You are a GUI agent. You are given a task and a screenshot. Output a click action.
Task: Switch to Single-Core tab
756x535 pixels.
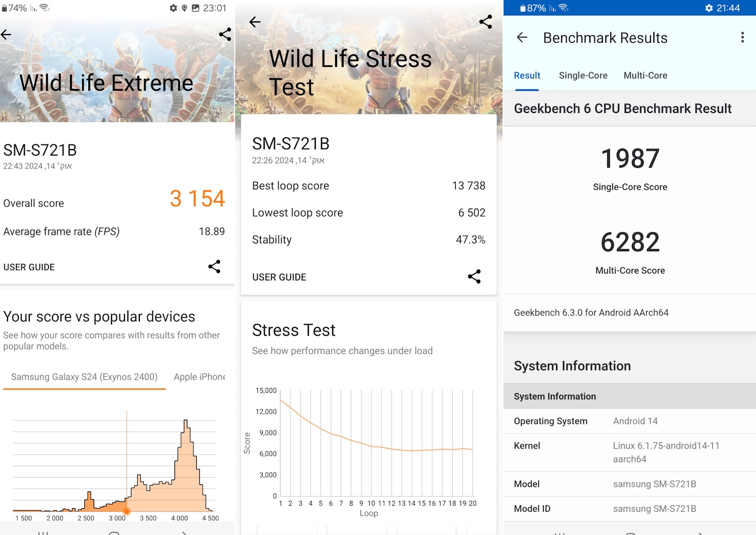[x=583, y=76]
